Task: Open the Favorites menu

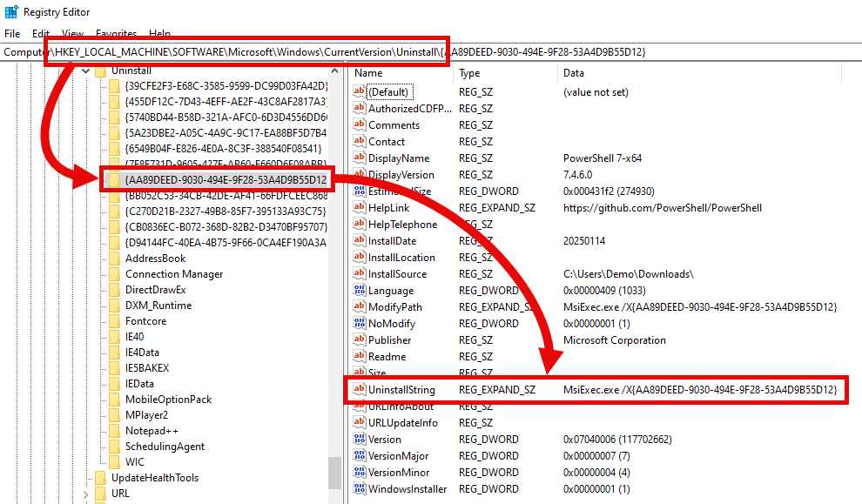Action: [116, 33]
